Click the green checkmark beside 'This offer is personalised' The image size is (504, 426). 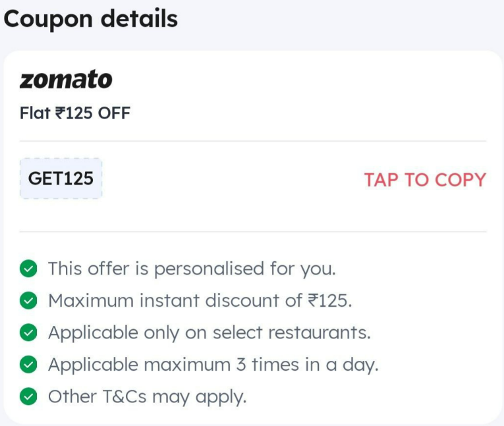tap(28, 268)
